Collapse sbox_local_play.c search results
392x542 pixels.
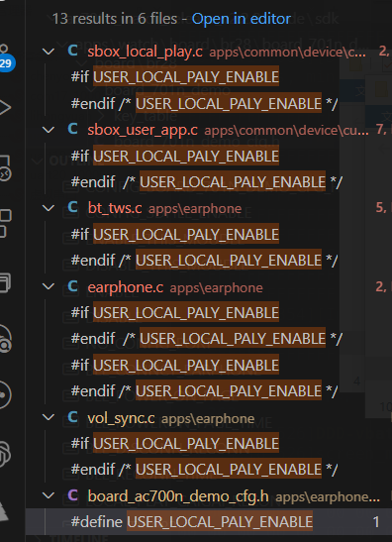point(49,52)
